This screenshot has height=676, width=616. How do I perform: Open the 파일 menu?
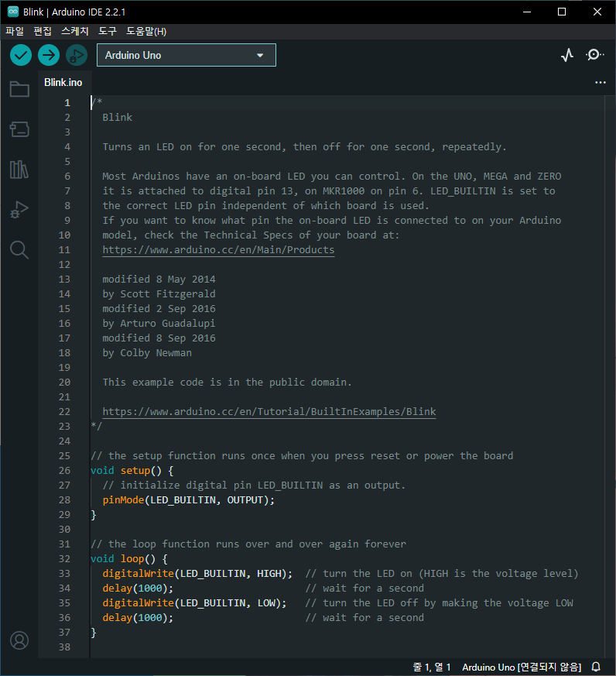click(x=15, y=32)
